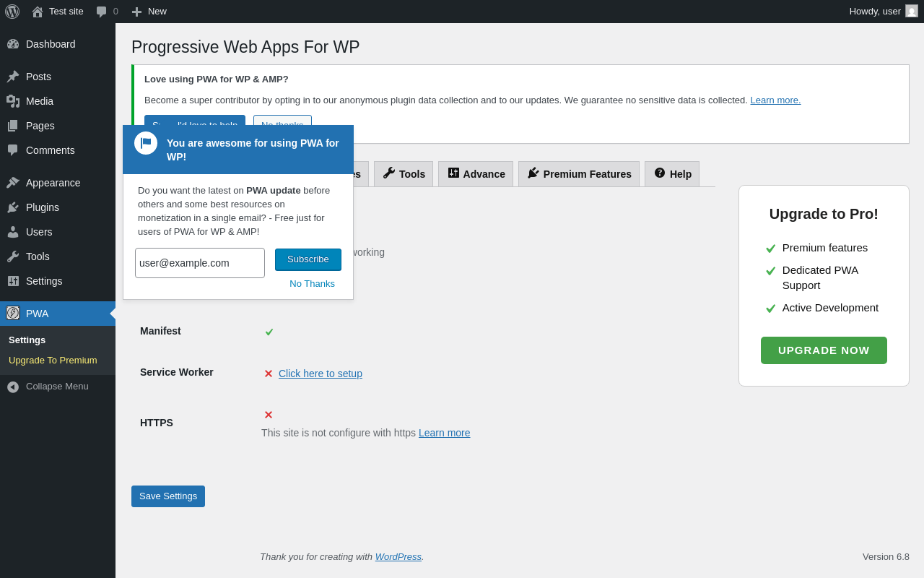Dismiss popup with No Thanks link
Image resolution: width=924 pixels, height=578 pixels.
[x=312, y=284]
